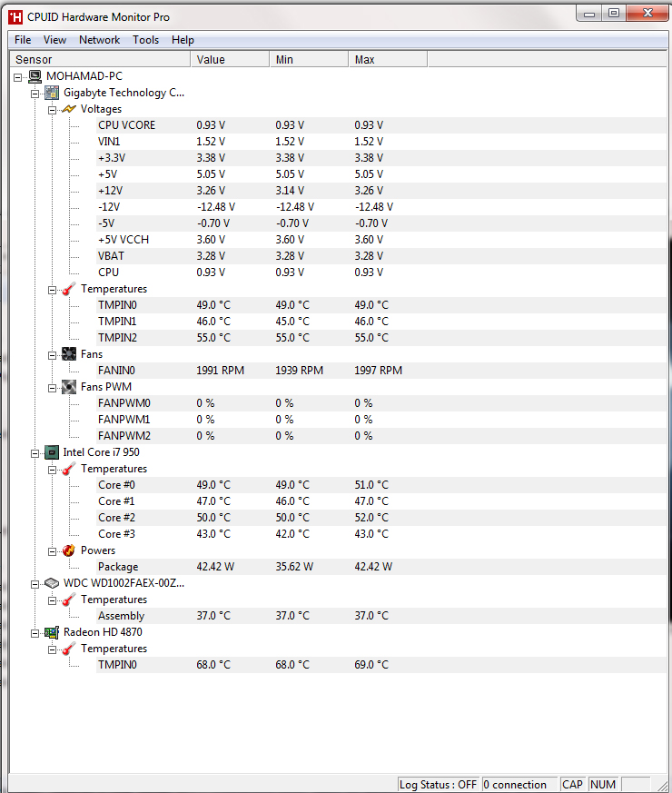The height and width of the screenshot is (793, 672).
Task: Click the motherboard Temperatures thermometer icon
Action: (x=69, y=289)
